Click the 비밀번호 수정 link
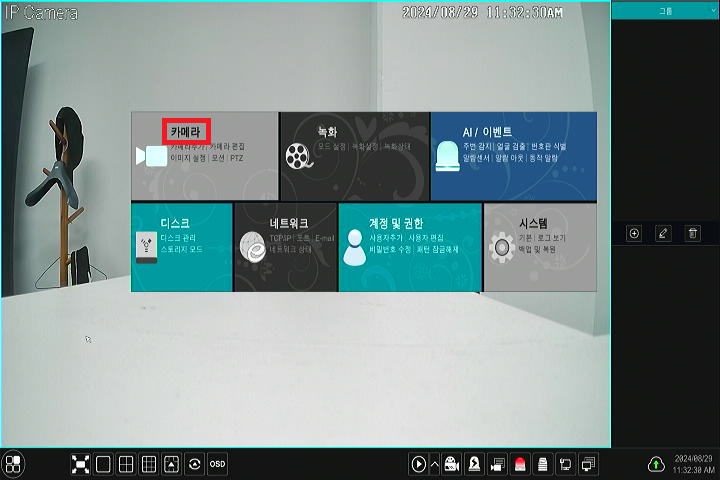 (x=390, y=249)
